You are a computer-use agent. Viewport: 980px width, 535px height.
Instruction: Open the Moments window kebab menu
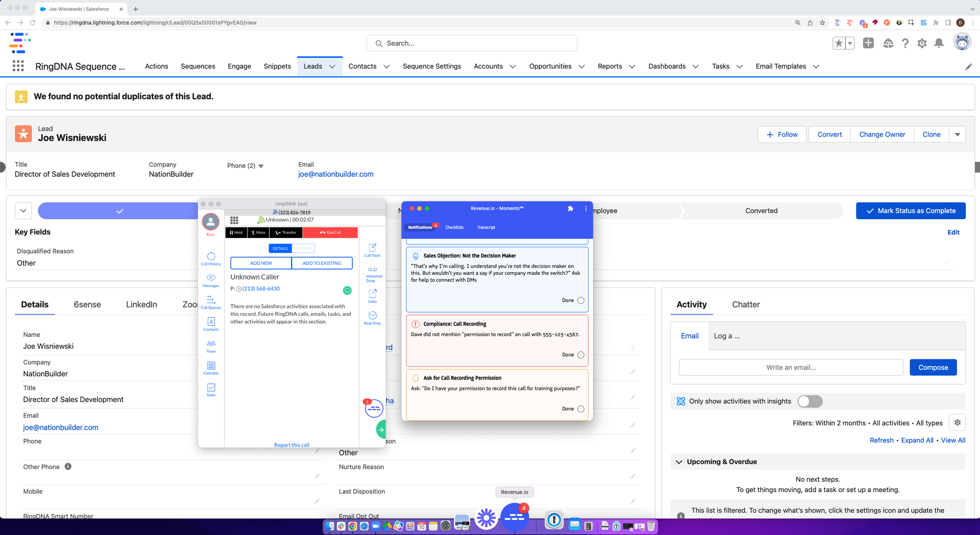[x=586, y=208]
